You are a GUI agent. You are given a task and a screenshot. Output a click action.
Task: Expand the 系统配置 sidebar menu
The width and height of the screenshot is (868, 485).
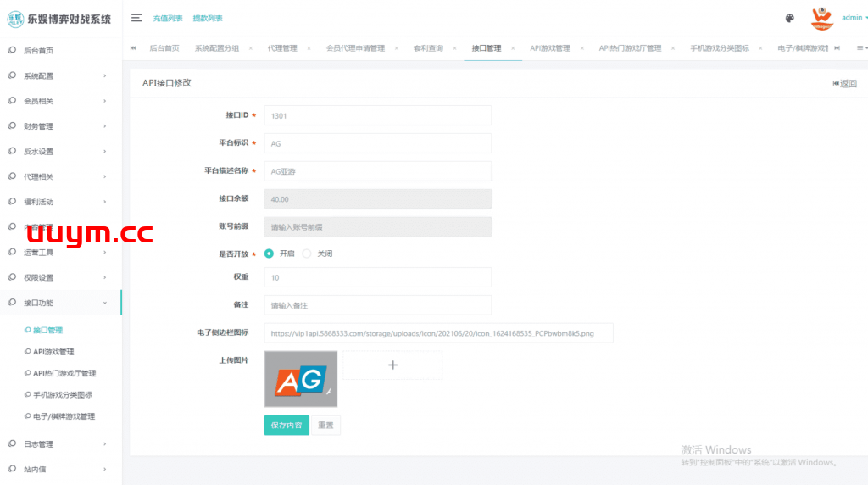tap(60, 76)
